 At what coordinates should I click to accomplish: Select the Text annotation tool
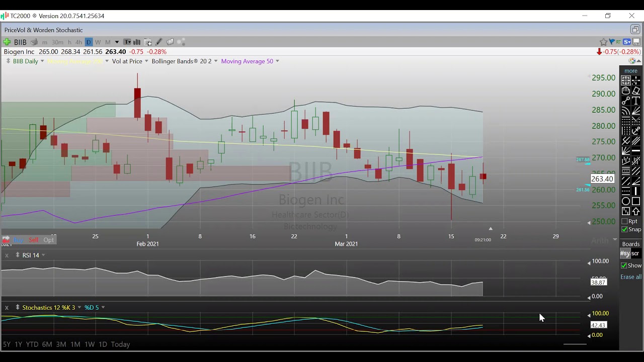636,101
